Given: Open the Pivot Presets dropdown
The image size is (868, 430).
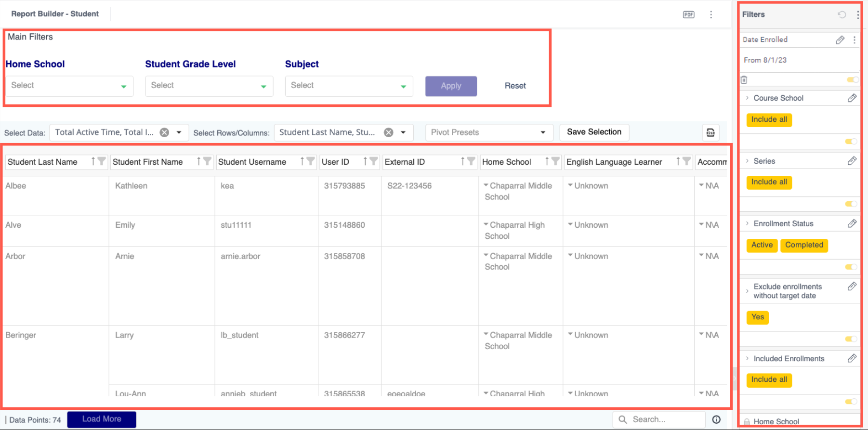Looking at the screenshot, I should (489, 132).
